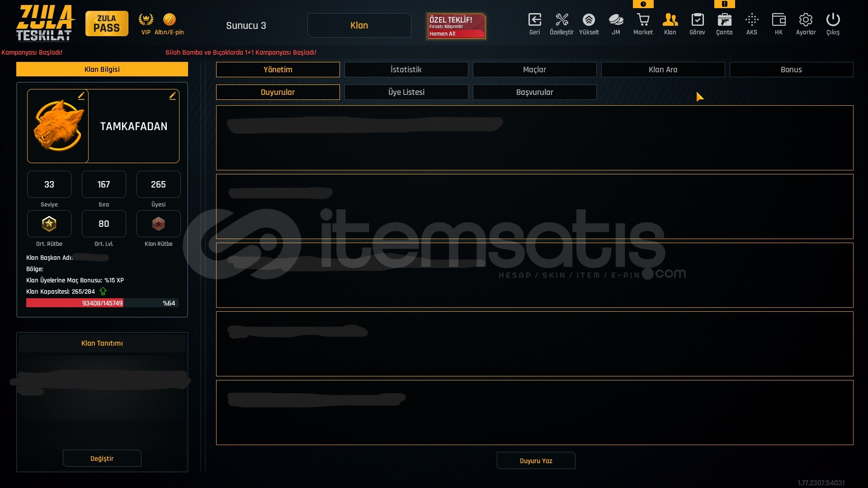Click the Özel Teklif special offer banner
The height and width of the screenshot is (488, 868).
456,26
